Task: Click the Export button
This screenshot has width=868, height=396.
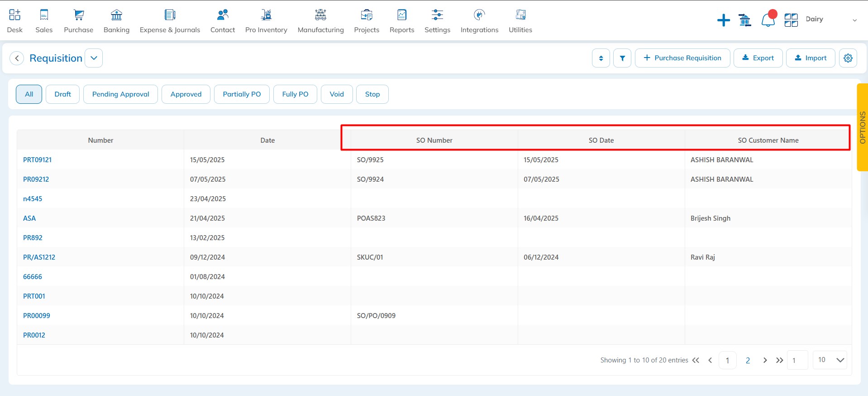Action: [758, 58]
